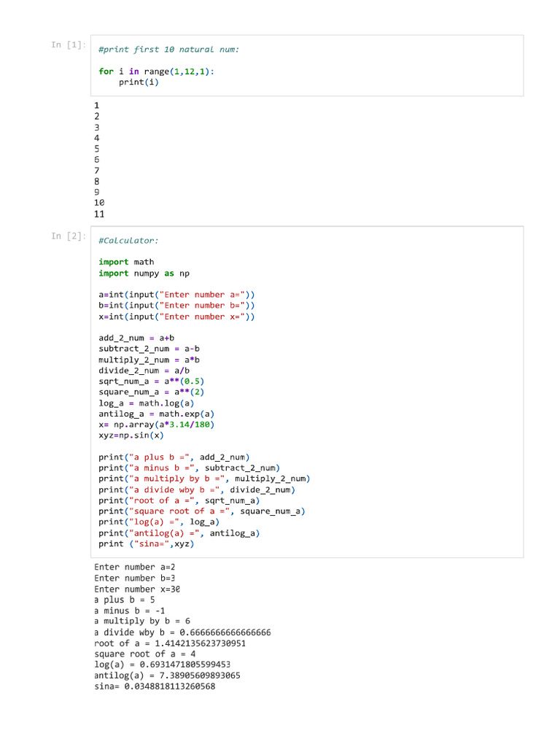Click the print line for multiply_2_num
The image size is (560, 747).
point(204,479)
